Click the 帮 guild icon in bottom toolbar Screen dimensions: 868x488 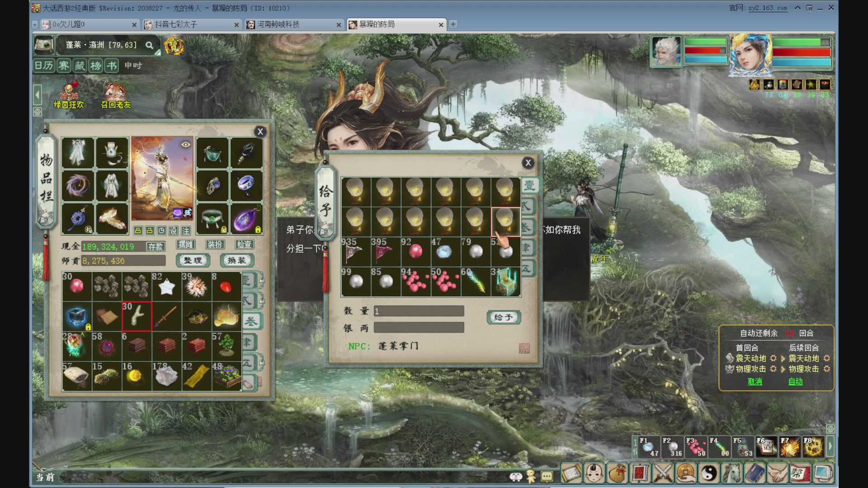(800, 474)
